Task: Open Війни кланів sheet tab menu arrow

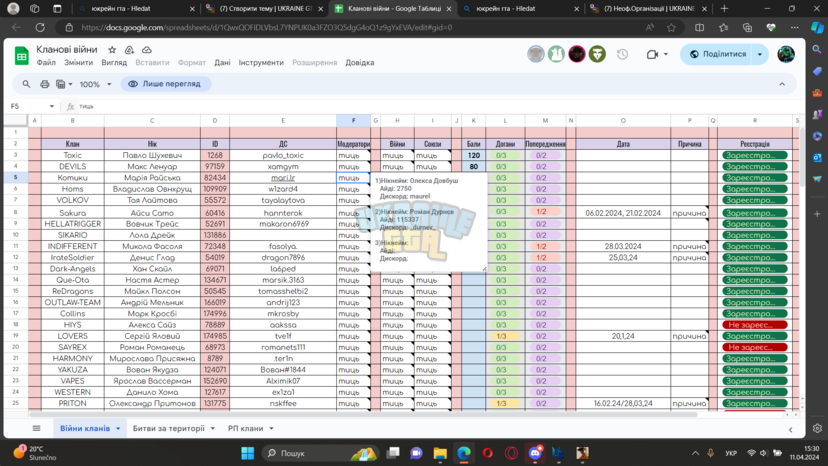Action: click(x=118, y=428)
